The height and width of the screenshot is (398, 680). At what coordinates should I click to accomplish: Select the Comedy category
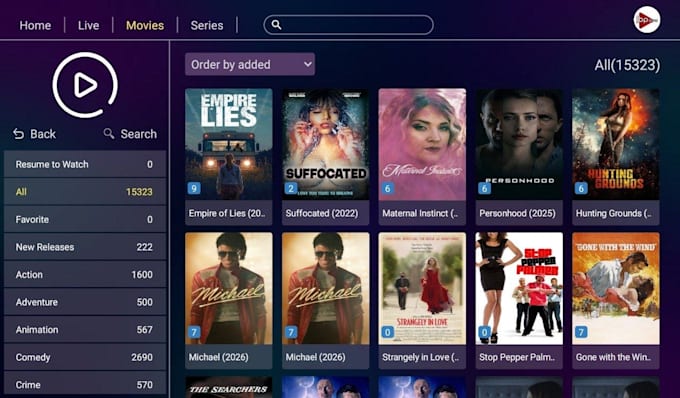click(85, 357)
